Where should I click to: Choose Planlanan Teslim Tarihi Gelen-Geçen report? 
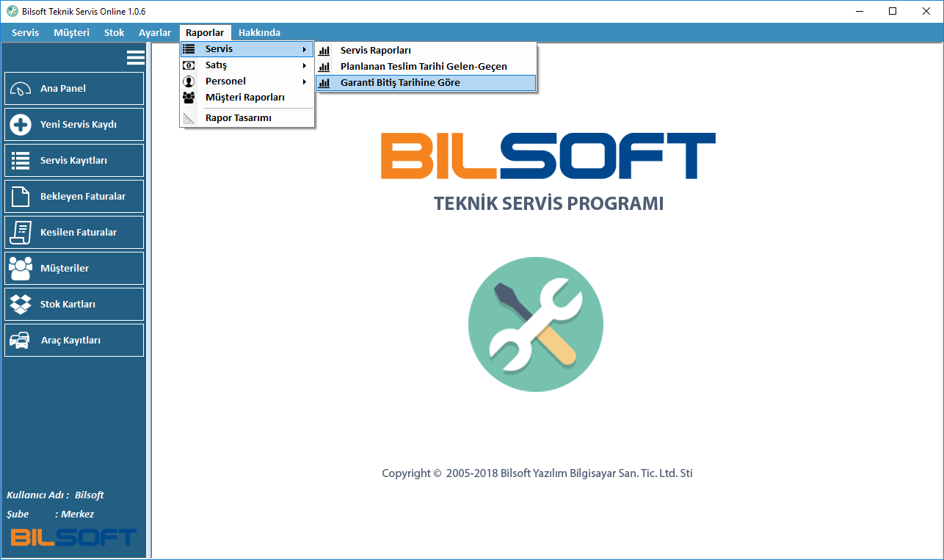426,67
